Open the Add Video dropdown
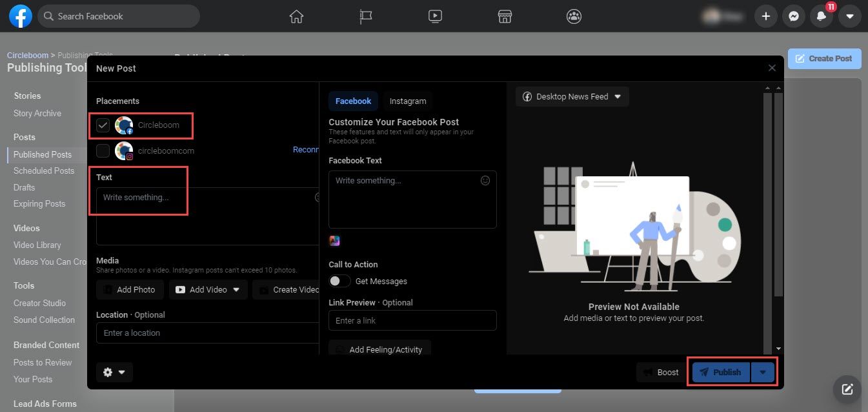The image size is (868, 412). point(208,290)
